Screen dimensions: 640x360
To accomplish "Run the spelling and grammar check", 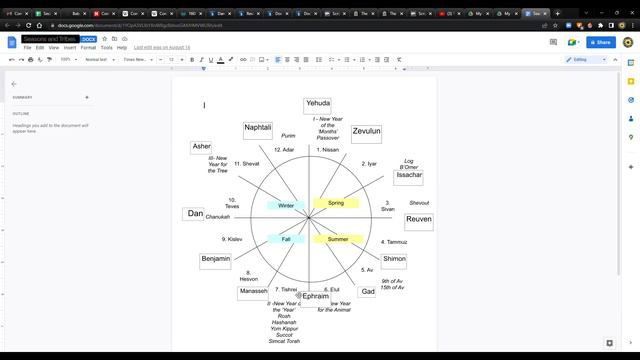I will pos(40,60).
